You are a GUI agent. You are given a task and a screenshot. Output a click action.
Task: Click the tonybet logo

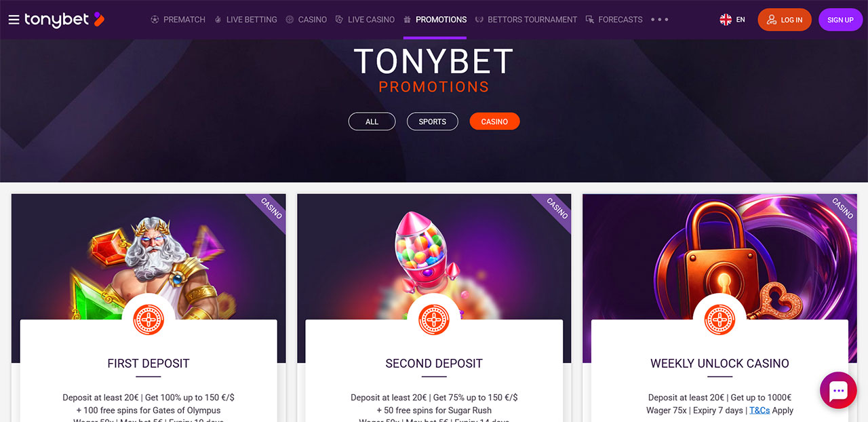click(x=64, y=20)
